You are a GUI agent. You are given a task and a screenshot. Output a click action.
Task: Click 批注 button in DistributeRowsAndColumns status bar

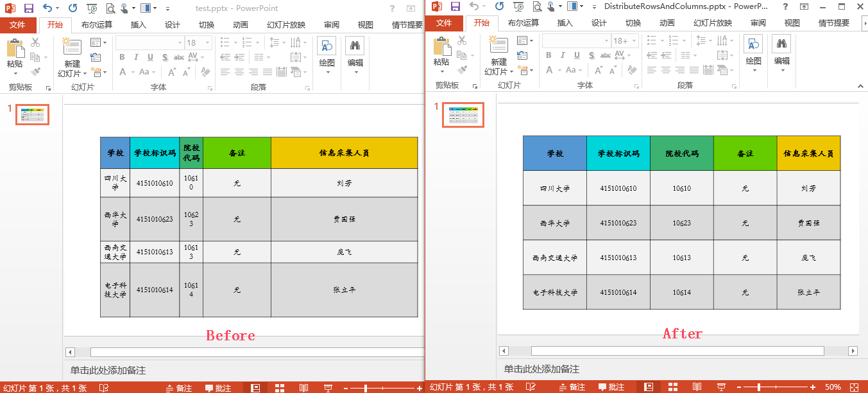(612, 387)
